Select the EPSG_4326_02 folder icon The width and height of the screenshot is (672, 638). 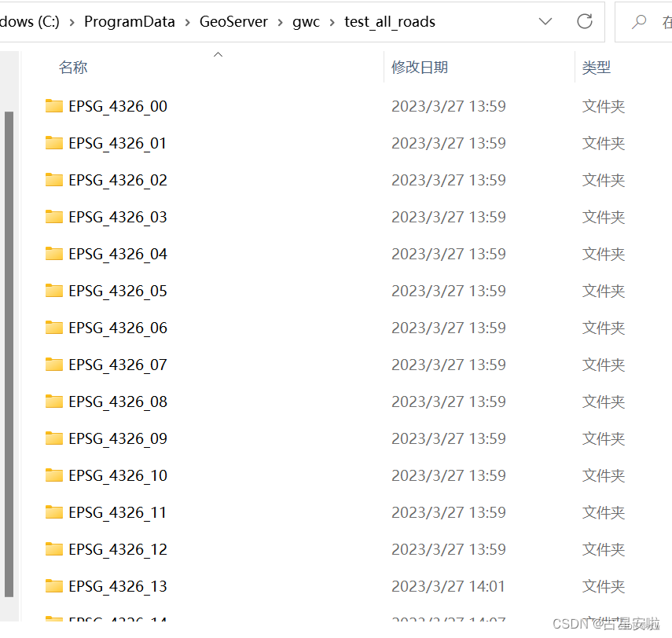point(54,179)
